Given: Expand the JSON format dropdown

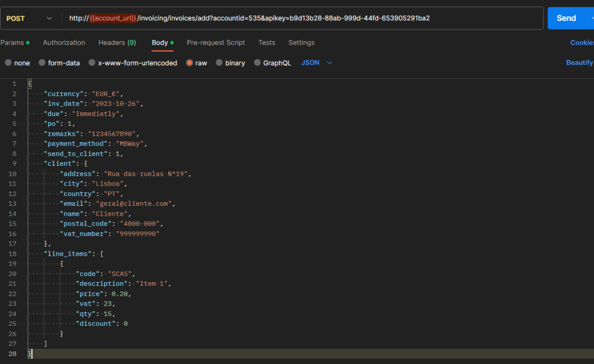Looking at the screenshot, I should click(x=317, y=63).
